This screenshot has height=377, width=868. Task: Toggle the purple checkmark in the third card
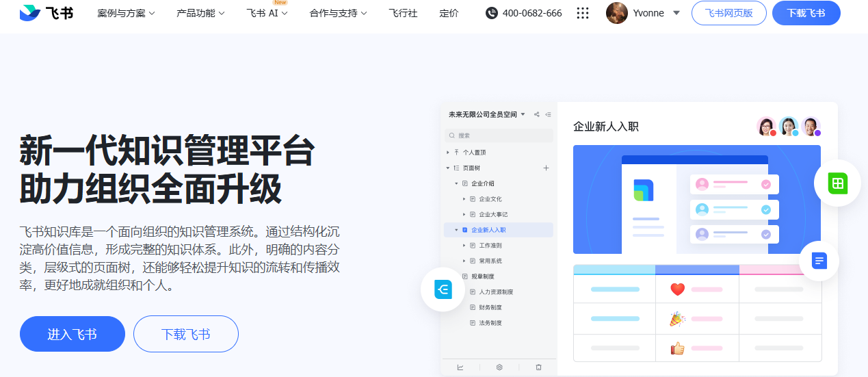click(766, 235)
